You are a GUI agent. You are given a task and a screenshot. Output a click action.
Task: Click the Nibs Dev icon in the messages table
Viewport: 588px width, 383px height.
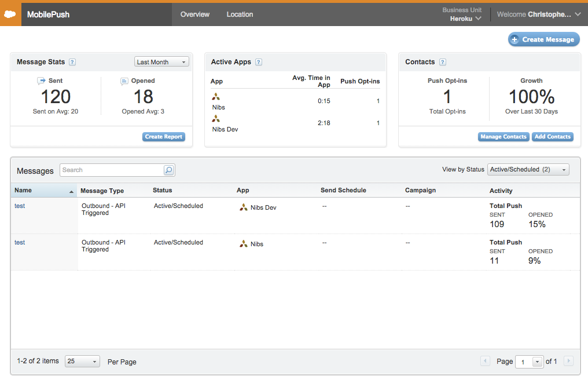pos(244,207)
